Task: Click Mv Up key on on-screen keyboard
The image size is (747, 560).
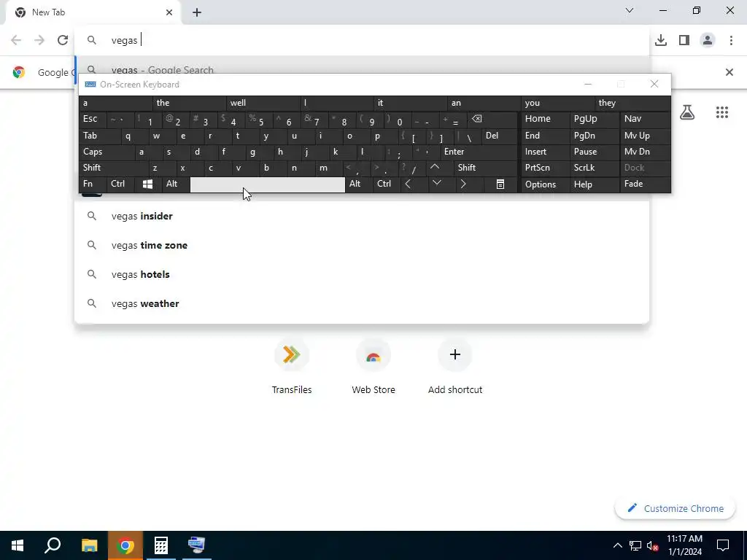Action: click(x=645, y=136)
